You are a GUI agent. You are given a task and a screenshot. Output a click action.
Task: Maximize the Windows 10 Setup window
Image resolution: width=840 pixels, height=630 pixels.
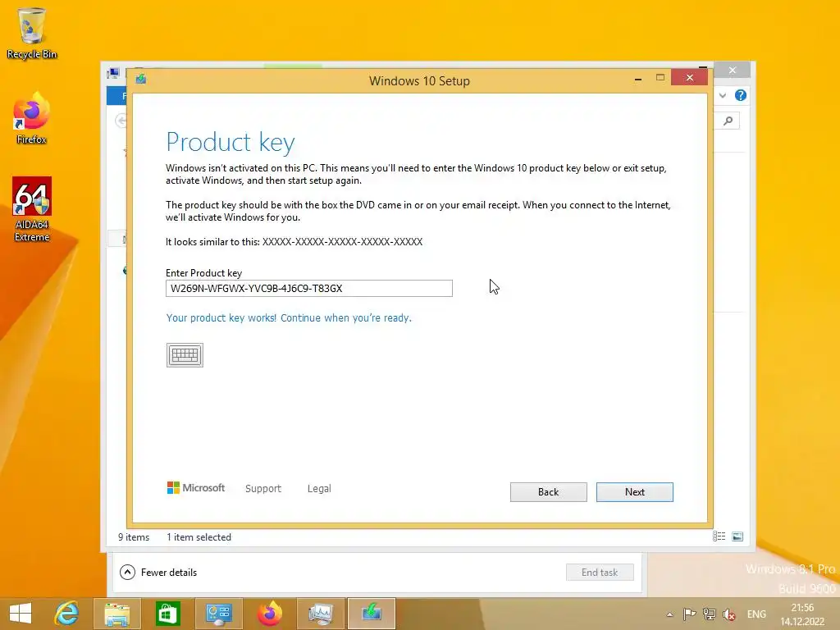(x=660, y=78)
